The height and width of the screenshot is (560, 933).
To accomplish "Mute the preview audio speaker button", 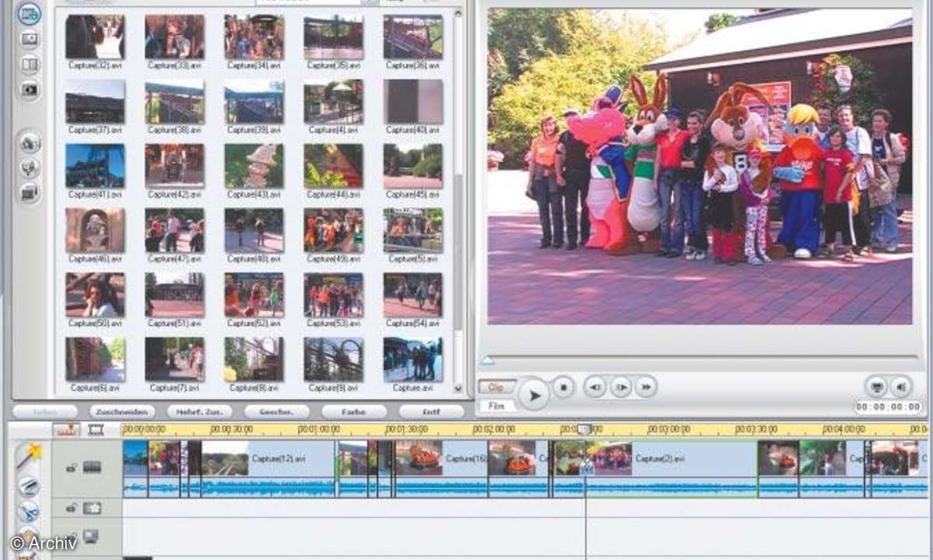I will click(901, 387).
